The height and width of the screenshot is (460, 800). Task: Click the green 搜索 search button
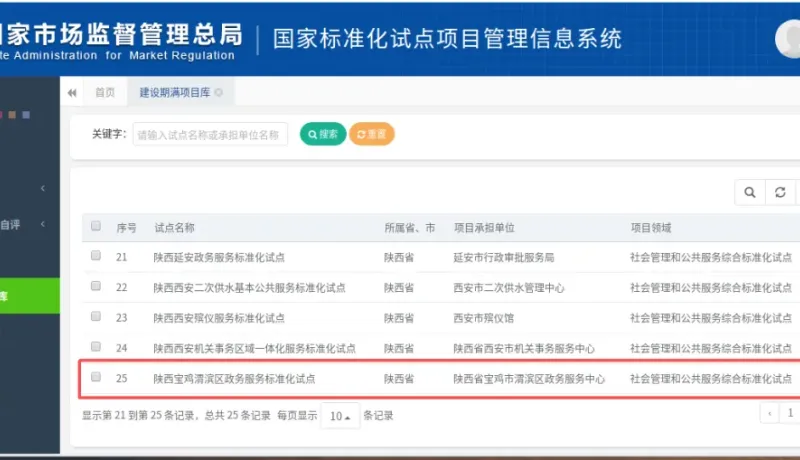(x=322, y=134)
